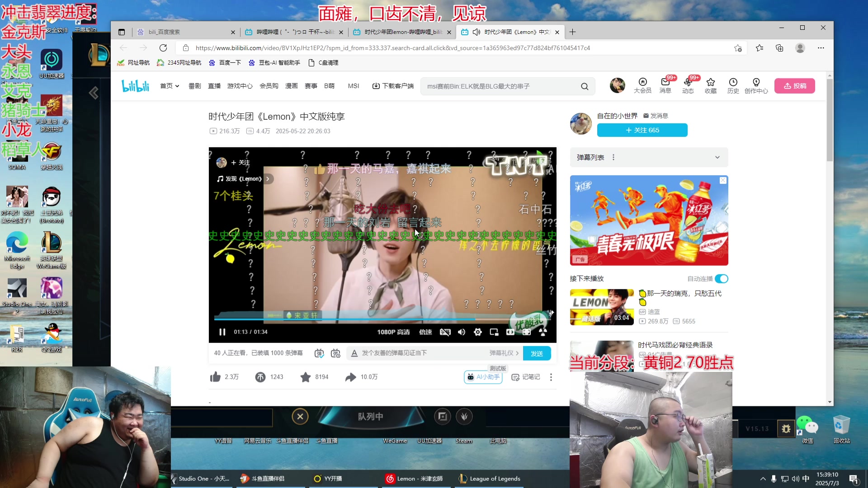Open 弹幕礼仪 etiquette link
The width and height of the screenshot is (868, 488).
504,353
